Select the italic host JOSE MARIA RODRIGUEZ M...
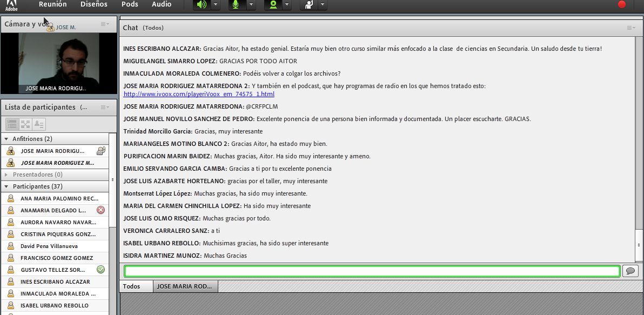 pyautogui.click(x=55, y=163)
